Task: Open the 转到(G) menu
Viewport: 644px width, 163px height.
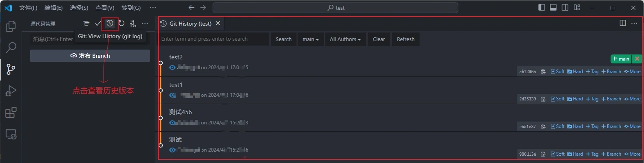Action: pyautogui.click(x=131, y=8)
